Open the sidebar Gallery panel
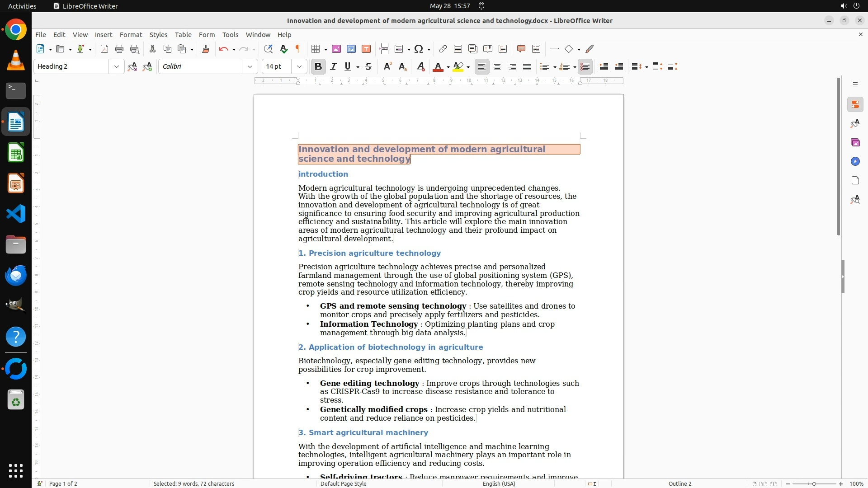 coord(855,143)
